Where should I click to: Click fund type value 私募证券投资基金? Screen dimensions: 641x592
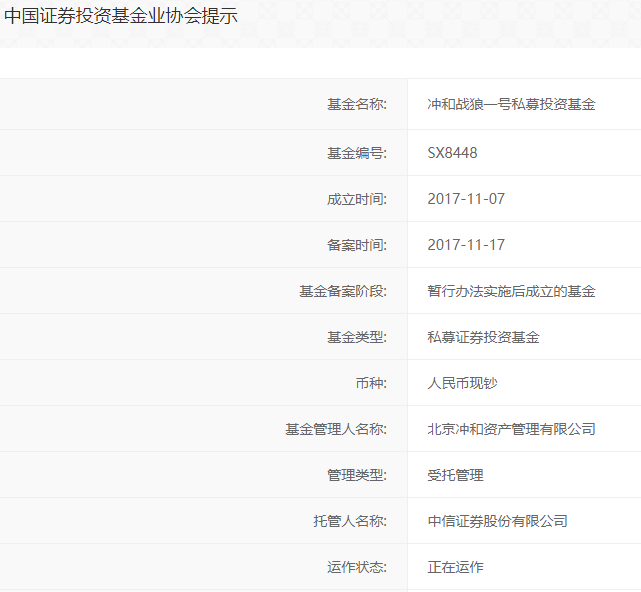(x=483, y=337)
